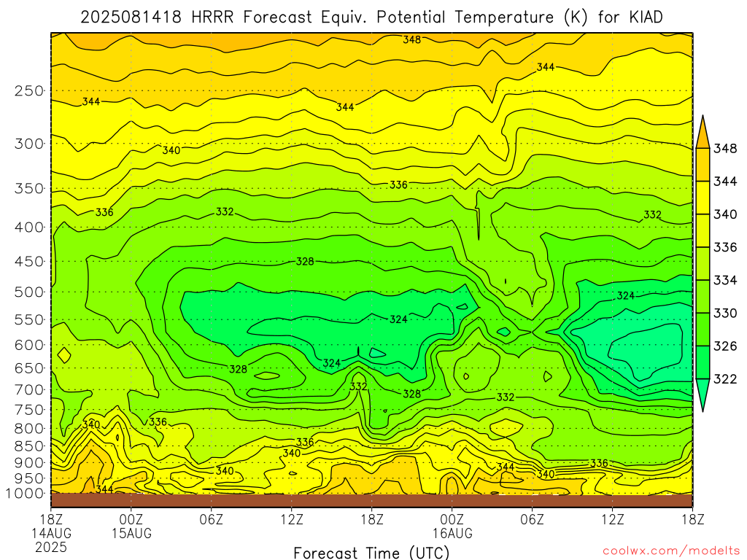Click the 250 pressure level label
The image size is (747, 560).
click(x=28, y=90)
